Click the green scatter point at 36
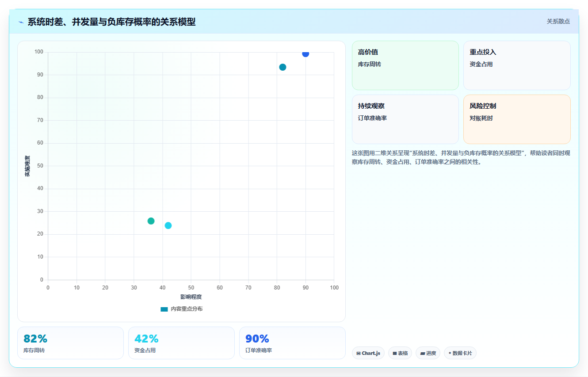 click(151, 221)
